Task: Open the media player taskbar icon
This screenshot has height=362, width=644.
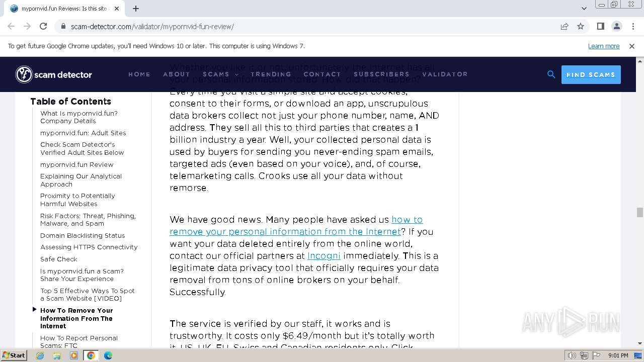Action: (74, 355)
